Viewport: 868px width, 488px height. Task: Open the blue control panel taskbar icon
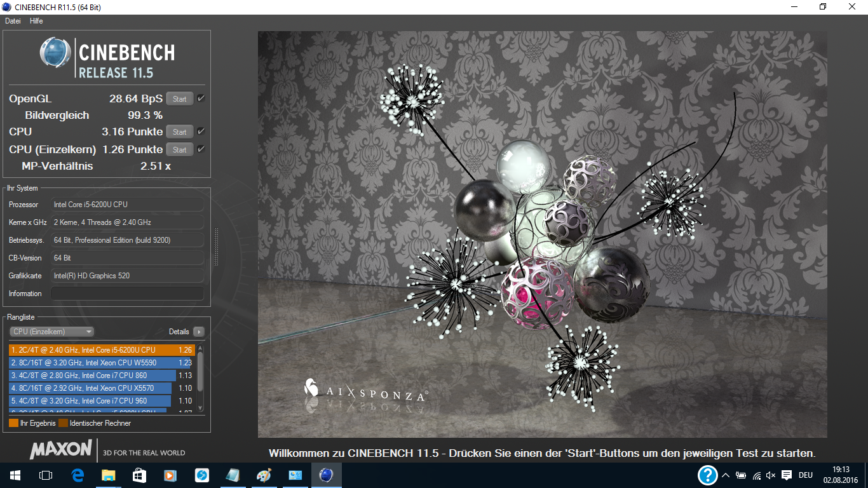point(295,475)
